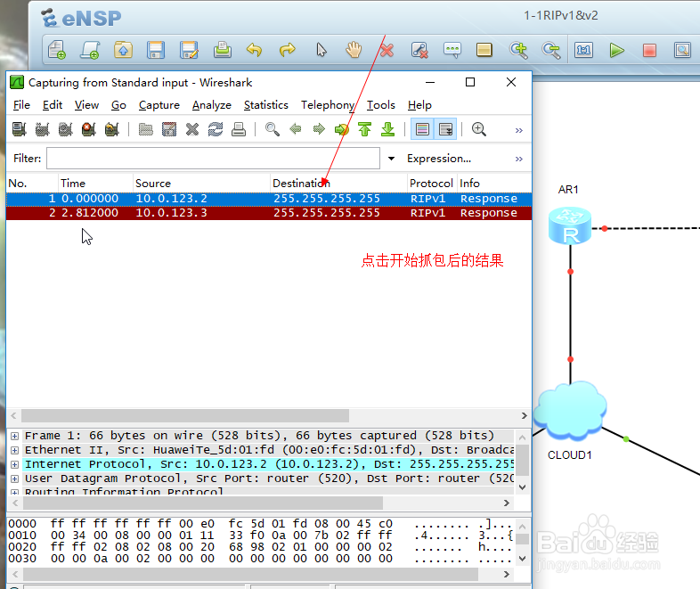The image size is (700, 589).
Task: Click eNSP zoom in magnifier
Action: 518,50
